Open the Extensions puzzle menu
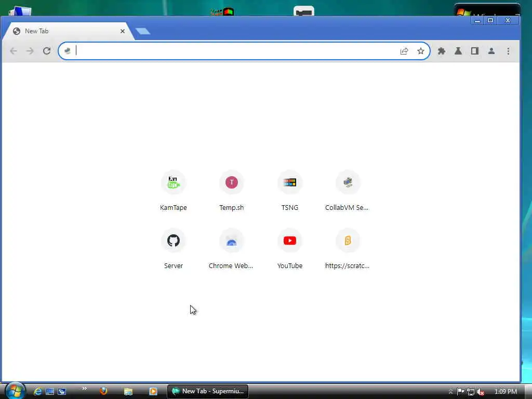The width and height of the screenshot is (532, 399). [442, 51]
